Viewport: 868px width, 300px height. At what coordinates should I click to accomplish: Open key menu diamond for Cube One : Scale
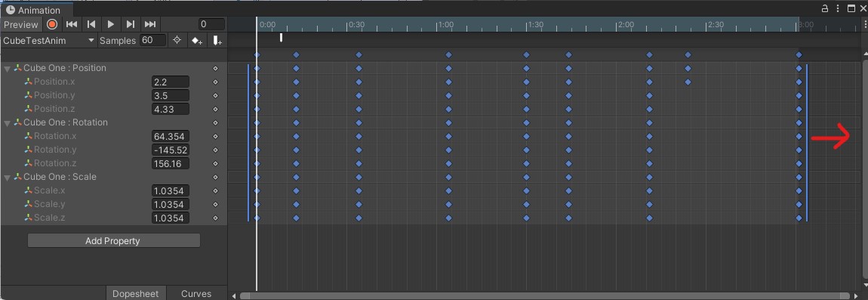click(216, 177)
